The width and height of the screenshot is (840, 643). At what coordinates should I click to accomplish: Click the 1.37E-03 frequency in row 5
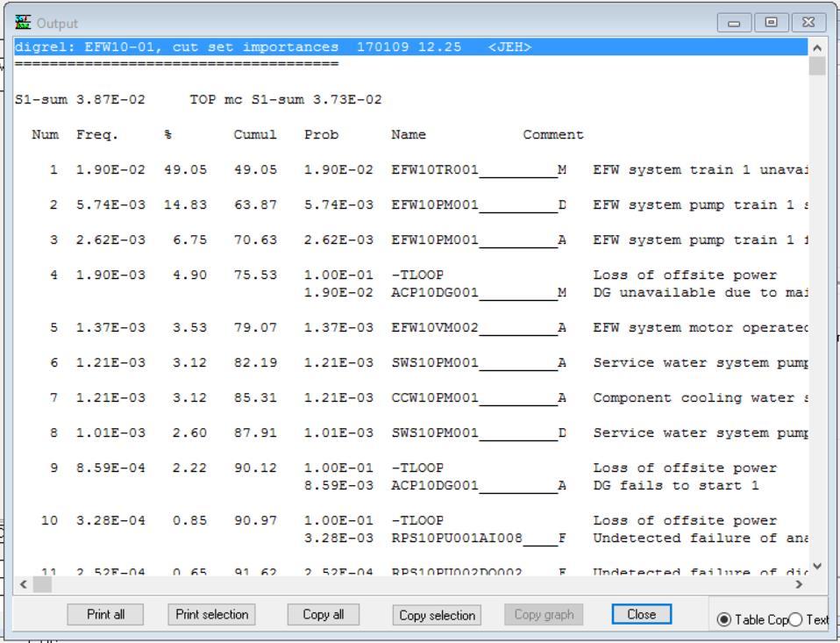tap(110, 327)
